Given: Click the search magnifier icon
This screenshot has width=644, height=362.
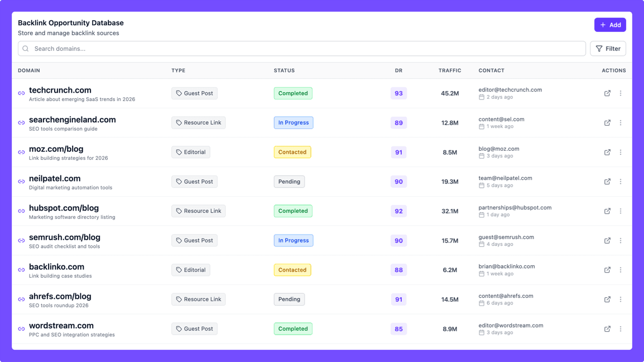Looking at the screenshot, I should (26, 49).
